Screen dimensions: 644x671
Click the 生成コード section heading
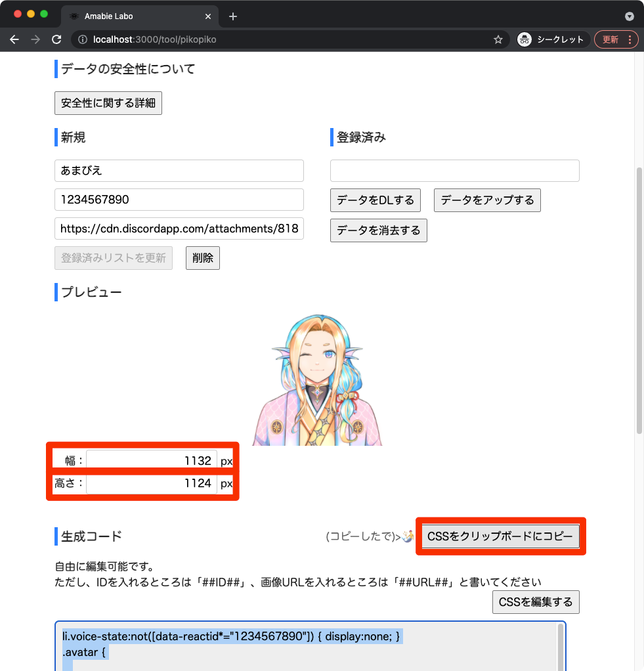pos(91,536)
